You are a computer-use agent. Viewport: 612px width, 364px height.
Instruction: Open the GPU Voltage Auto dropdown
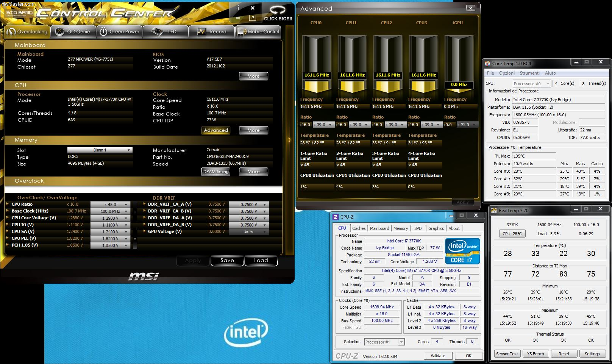pos(249,232)
